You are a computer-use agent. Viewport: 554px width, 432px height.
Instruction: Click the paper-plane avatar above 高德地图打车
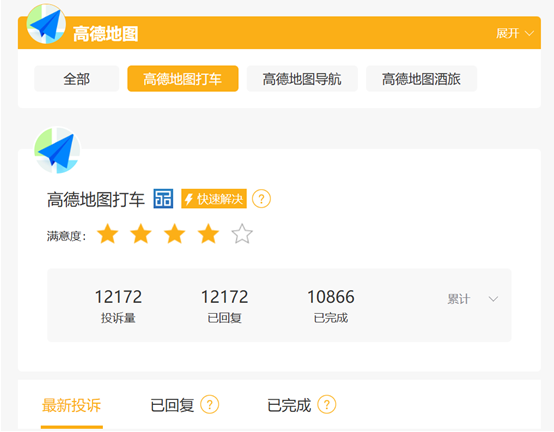coord(57,150)
